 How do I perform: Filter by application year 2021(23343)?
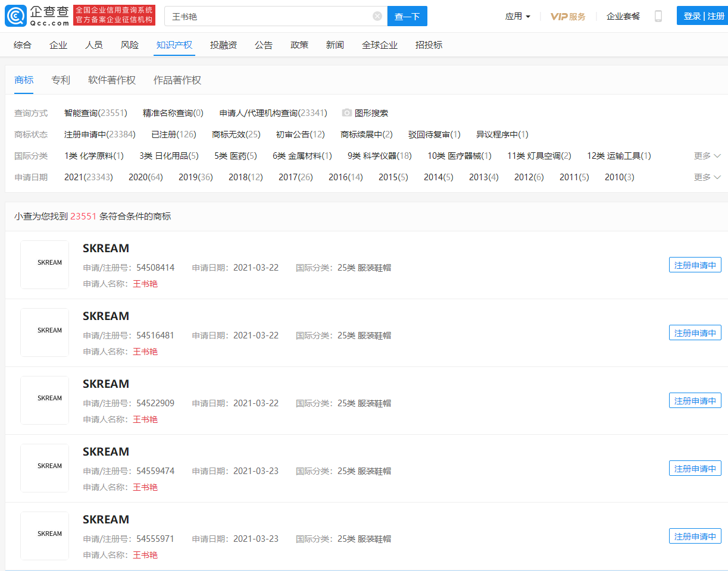[89, 177]
